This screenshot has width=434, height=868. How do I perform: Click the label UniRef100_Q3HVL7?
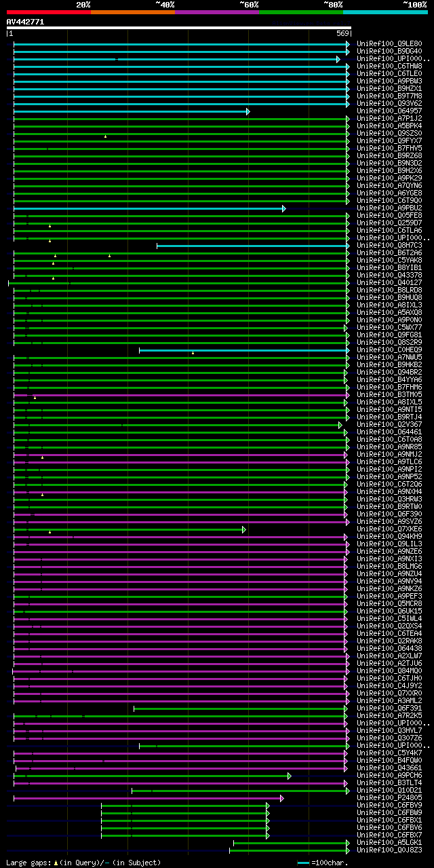pyautogui.click(x=389, y=731)
